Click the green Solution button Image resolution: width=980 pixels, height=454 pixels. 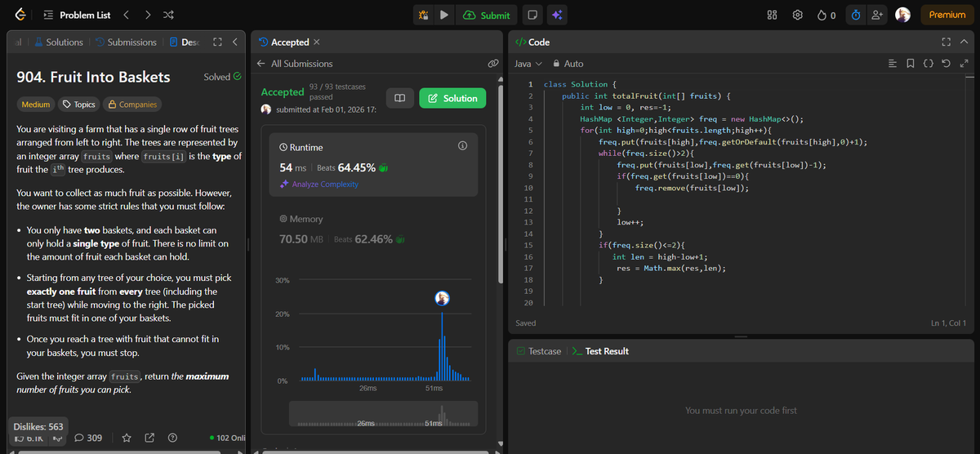pos(452,98)
